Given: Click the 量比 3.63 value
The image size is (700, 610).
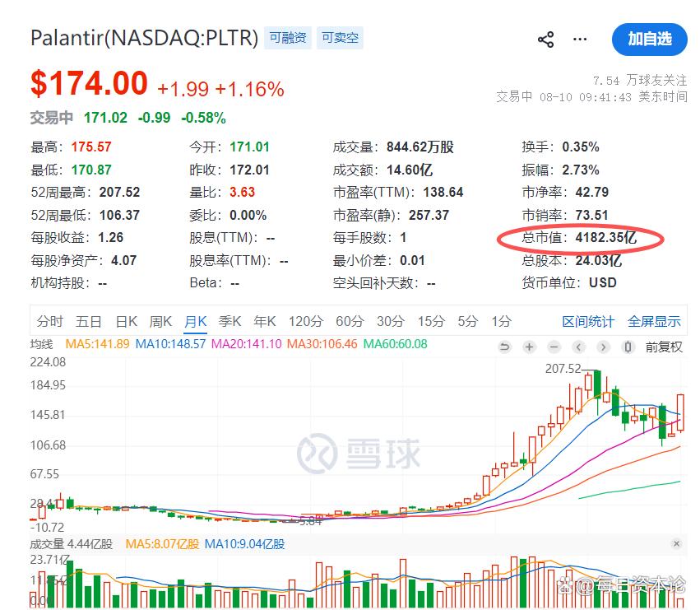Looking at the screenshot, I should (242, 192).
